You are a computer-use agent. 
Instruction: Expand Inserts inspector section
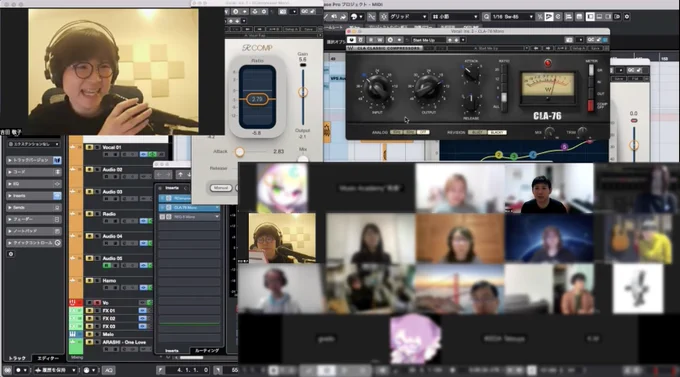pos(10,196)
